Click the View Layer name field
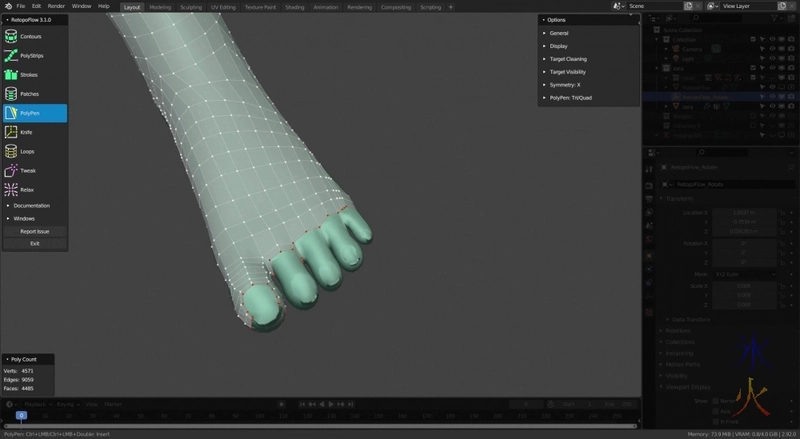 point(748,6)
